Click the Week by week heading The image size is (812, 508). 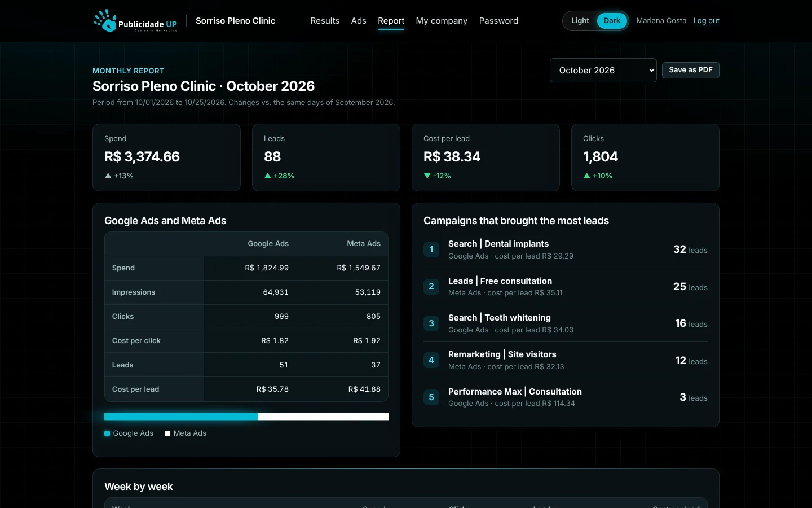[139, 487]
